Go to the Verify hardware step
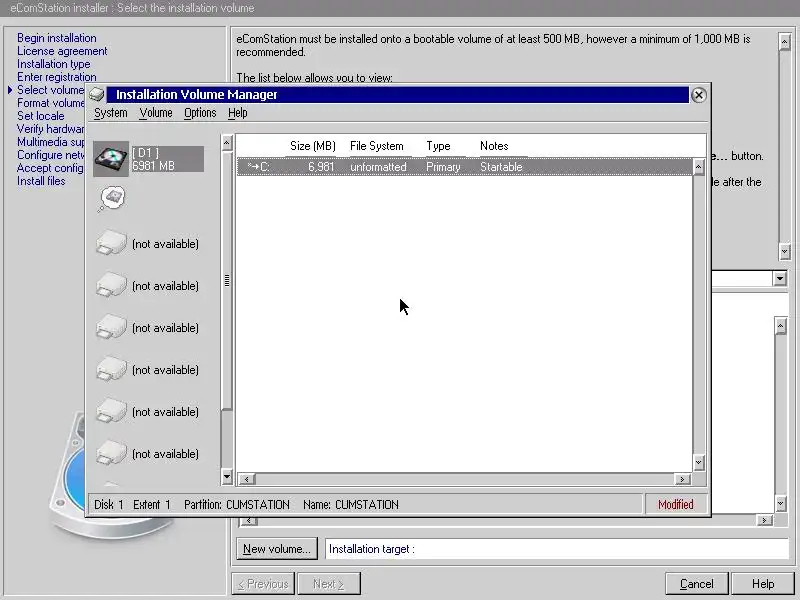Screen dimensions: 800x600 pyautogui.click(x=51, y=129)
